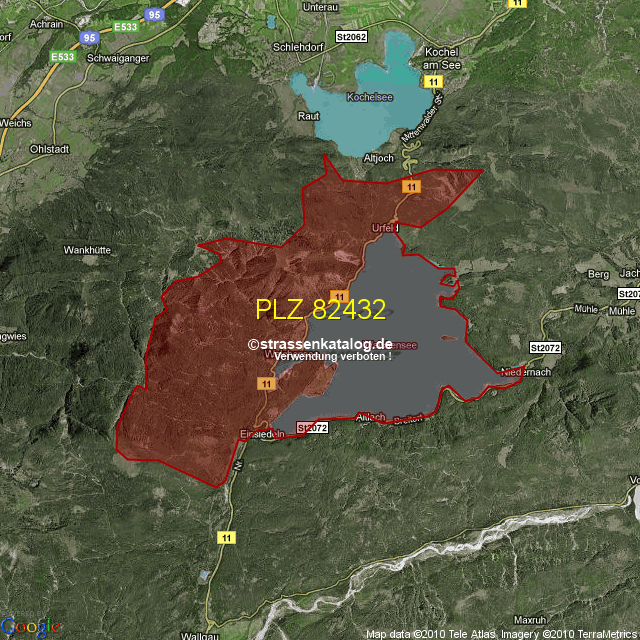Select the Urfeld village label
The height and width of the screenshot is (640, 640).
point(385,228)
